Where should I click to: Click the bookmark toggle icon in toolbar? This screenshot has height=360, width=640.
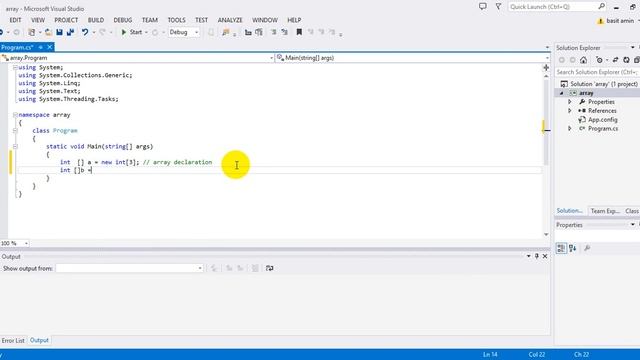pyautogui.click(x=299, y=32)
